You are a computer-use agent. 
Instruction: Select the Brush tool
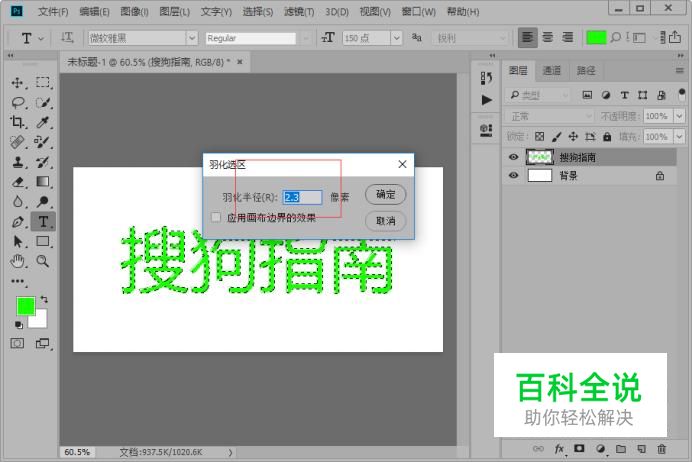pos(43,142)
